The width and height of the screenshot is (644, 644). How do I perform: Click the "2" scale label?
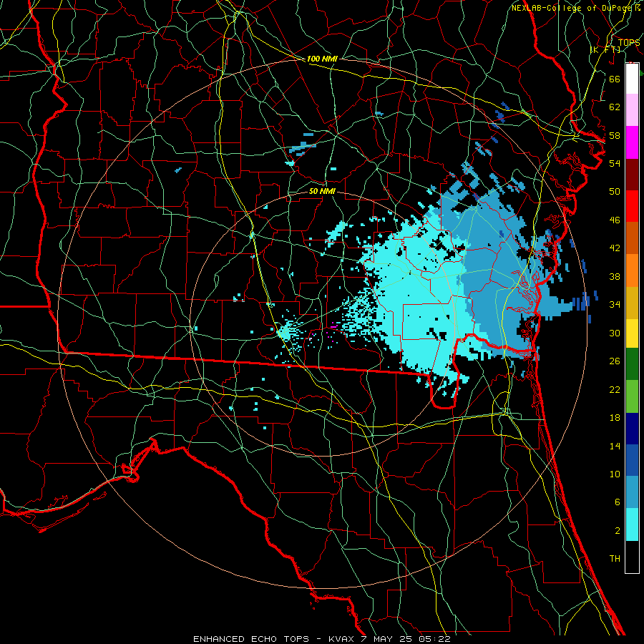coord(617,531)
